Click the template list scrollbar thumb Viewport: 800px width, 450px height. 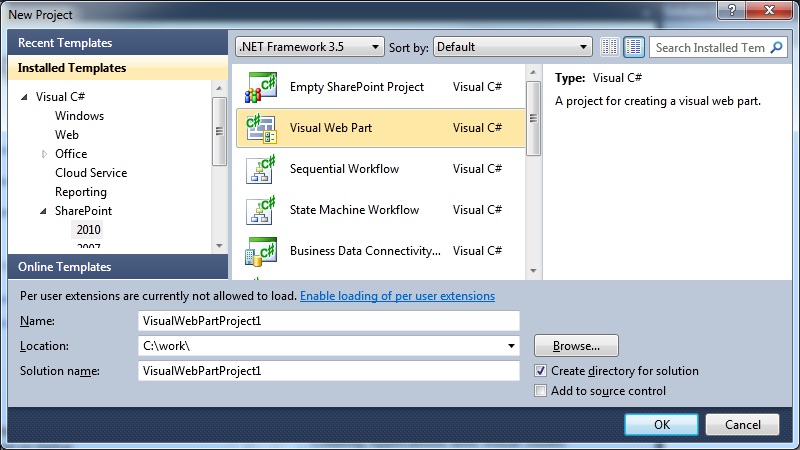pos(533,118)
